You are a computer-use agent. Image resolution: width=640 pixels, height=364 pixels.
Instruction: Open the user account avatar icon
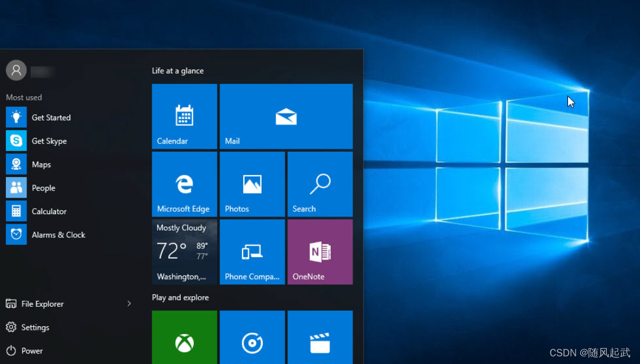17,70
